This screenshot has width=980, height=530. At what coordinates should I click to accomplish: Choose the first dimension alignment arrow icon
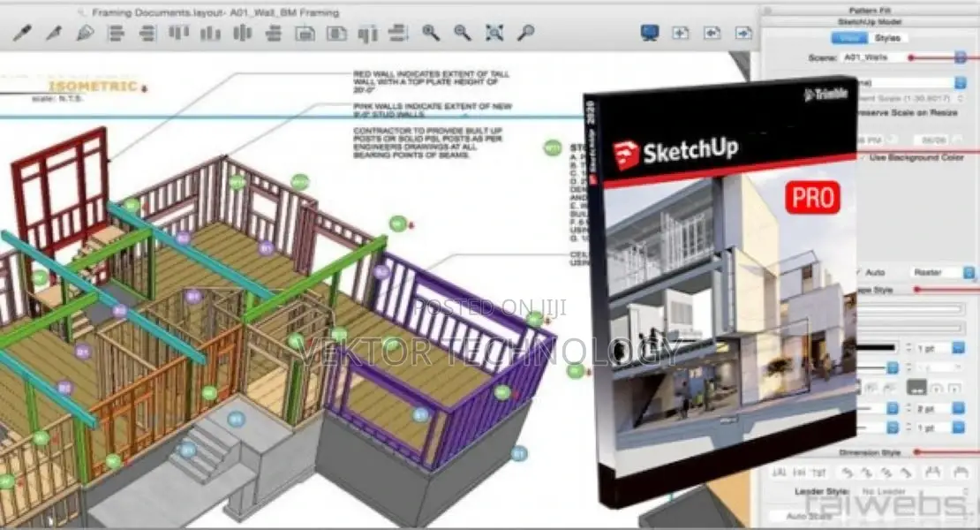click(847, 473)
